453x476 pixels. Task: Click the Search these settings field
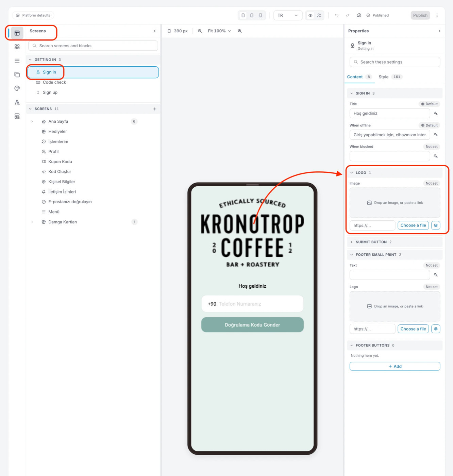coord(395,62)
